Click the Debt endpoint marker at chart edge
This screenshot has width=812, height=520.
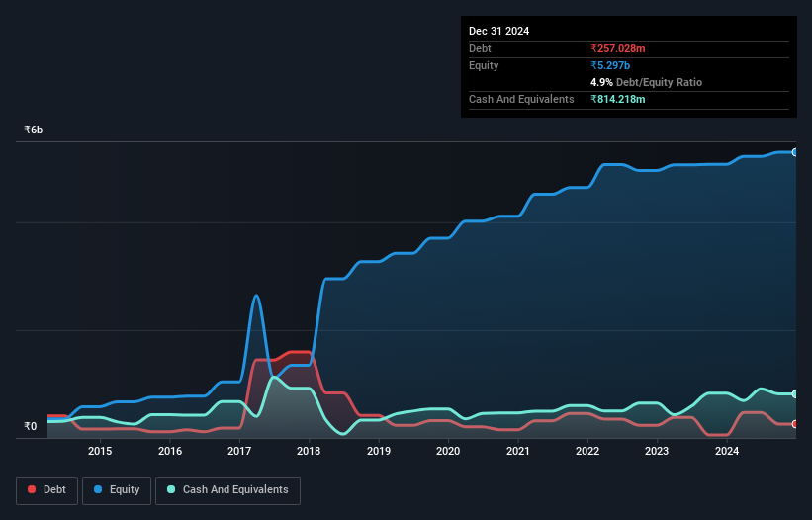click(795, 424)
